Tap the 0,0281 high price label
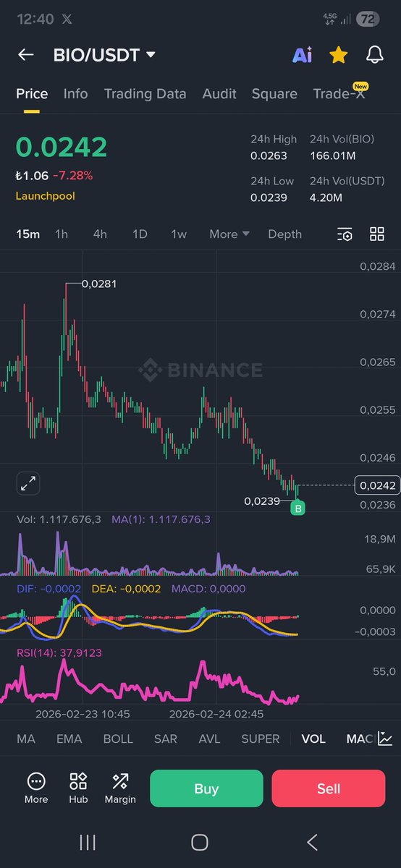 coord(99,284)
